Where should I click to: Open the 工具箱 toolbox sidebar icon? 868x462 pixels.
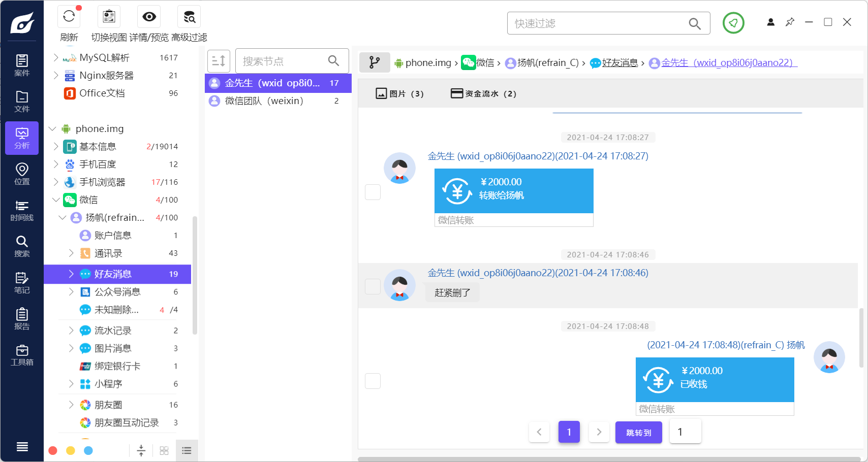[x=22, y=355]
